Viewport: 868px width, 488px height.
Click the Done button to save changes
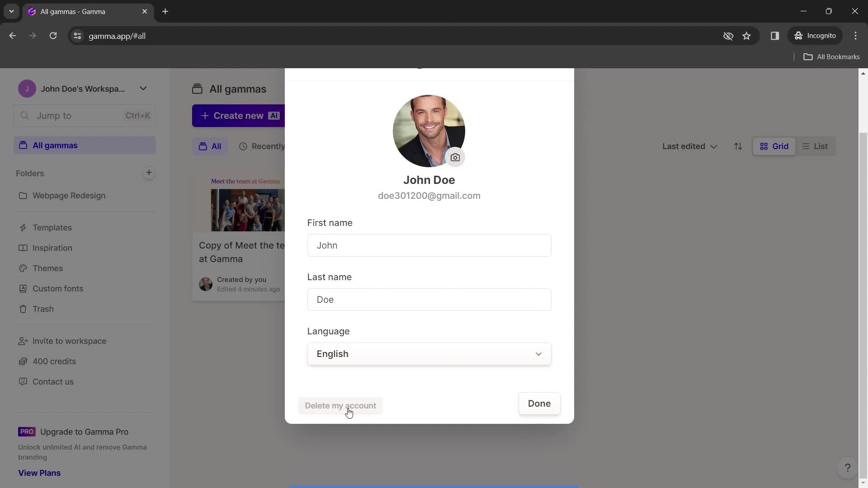tap(539, 404)
